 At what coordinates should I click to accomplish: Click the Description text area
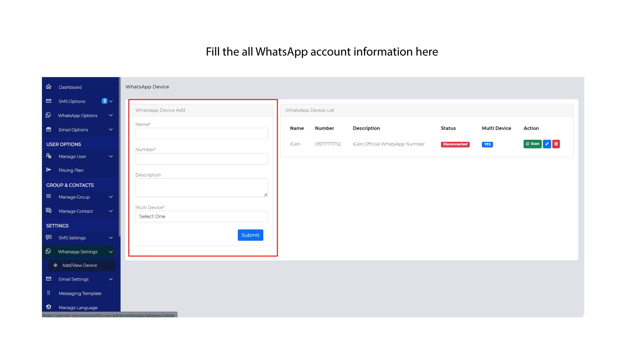pos(201,187)
